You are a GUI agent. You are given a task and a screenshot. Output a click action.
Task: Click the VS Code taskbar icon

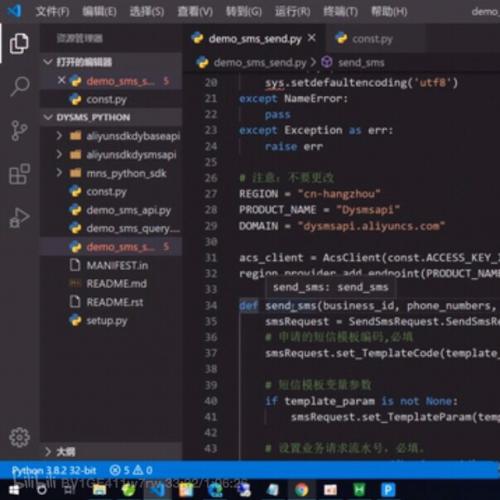[157, 490]
